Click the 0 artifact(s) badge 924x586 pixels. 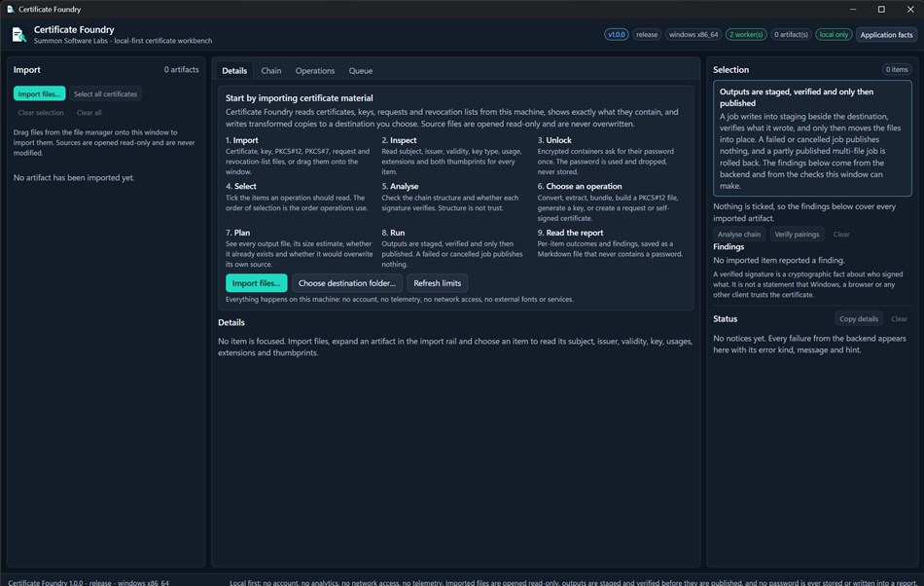[x=791, y=35]
